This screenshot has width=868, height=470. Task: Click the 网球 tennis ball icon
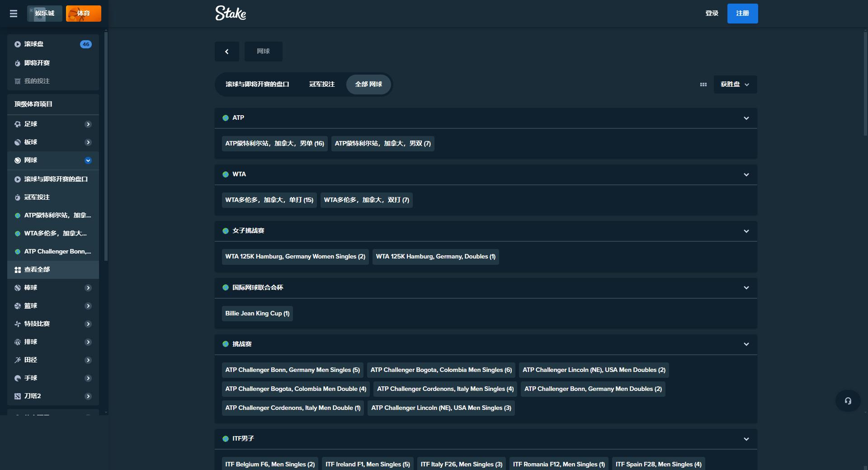click(18, 160)
